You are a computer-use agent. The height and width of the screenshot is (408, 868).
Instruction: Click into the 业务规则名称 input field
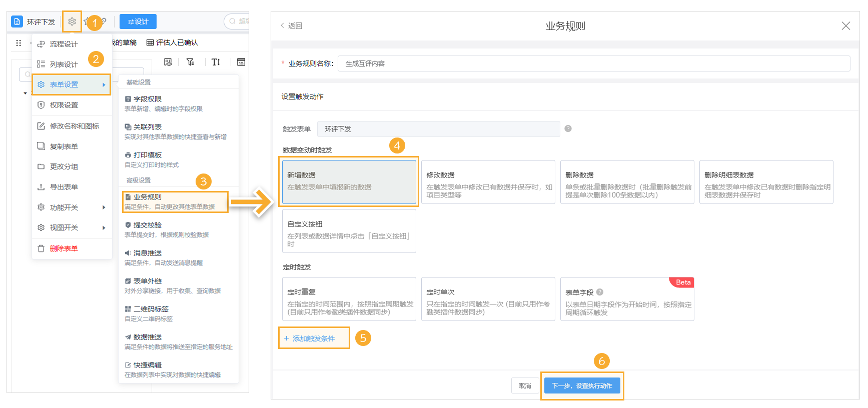pyautogui.click(x=594, y=63)
